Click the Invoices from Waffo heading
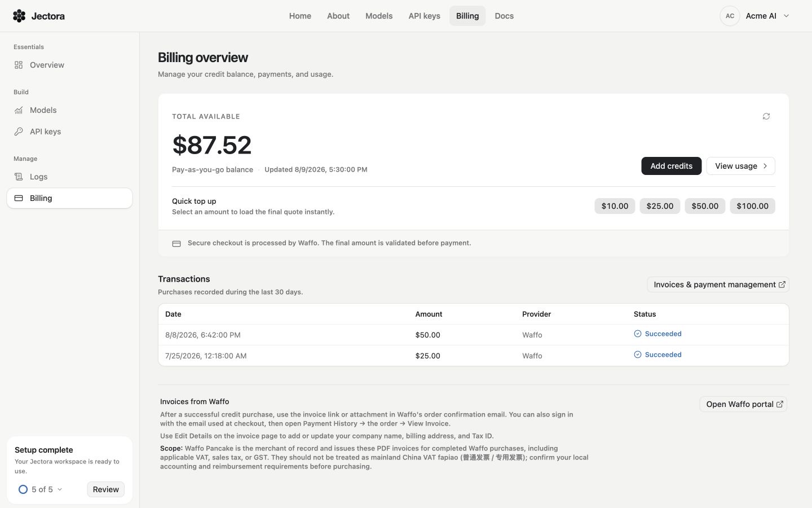 click(x=195, y=402)
